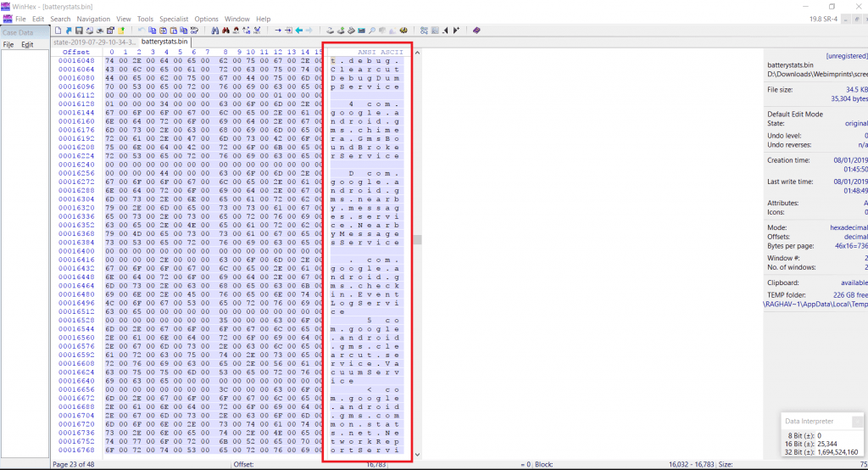Click the Default Edit Mode label
The width and height of the screenshot is (868, 470).
795,115
